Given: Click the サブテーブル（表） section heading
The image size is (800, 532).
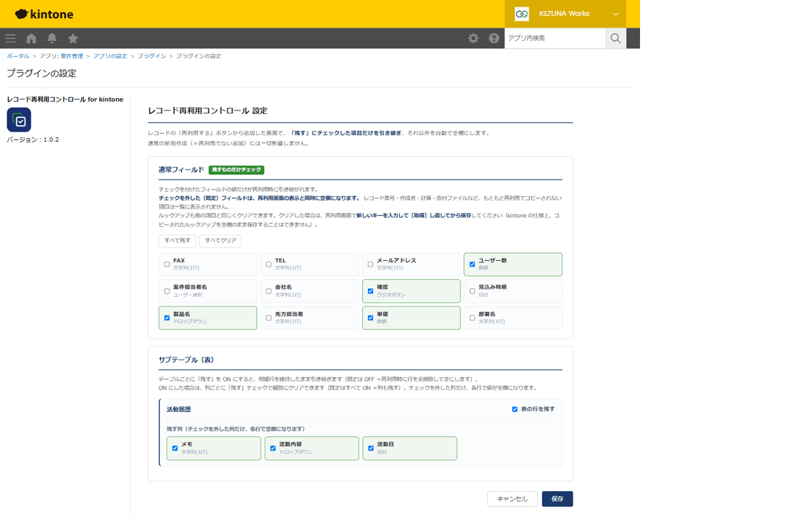Looking at the screenshot, I should pos(186,360).
